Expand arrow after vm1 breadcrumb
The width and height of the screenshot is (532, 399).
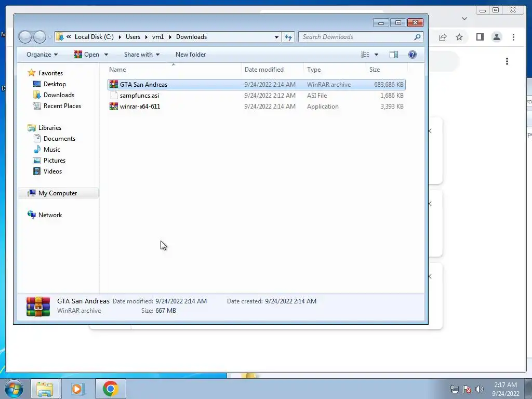[170, 37]
